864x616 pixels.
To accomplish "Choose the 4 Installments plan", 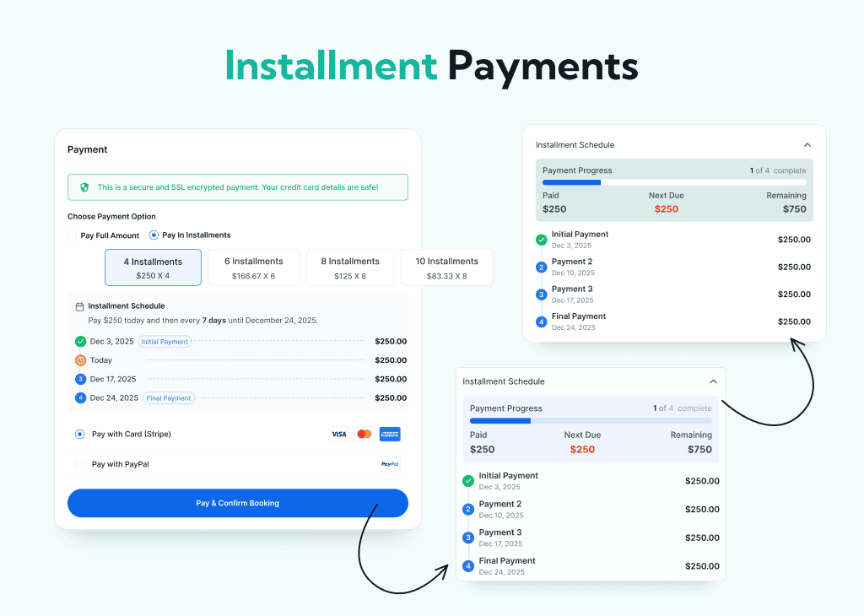I will coord(153,267).
